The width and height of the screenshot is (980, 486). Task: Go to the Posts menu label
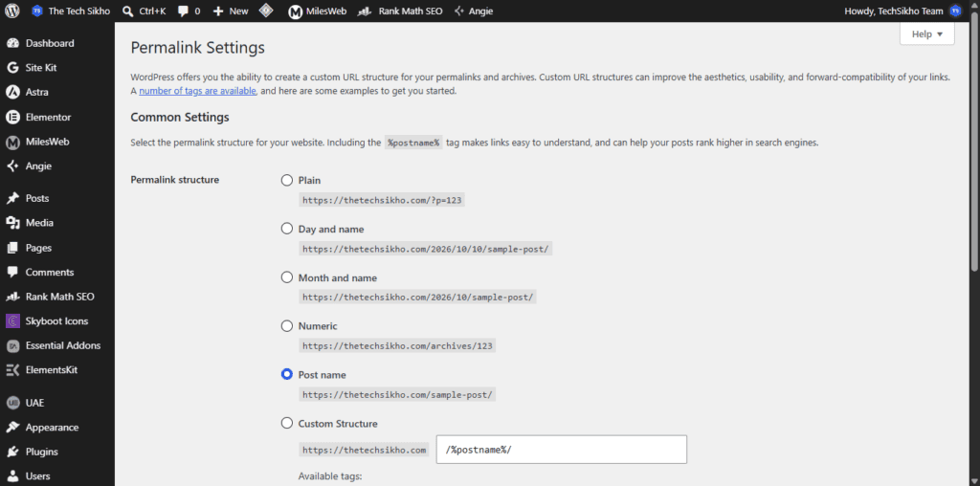[x=37, y=198]
